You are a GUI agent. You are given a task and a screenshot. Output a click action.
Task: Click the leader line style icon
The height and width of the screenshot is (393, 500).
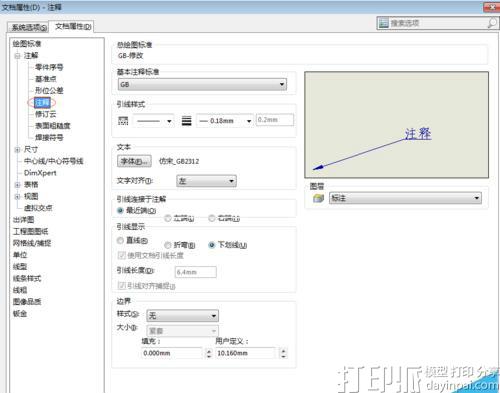coord(123,121)
